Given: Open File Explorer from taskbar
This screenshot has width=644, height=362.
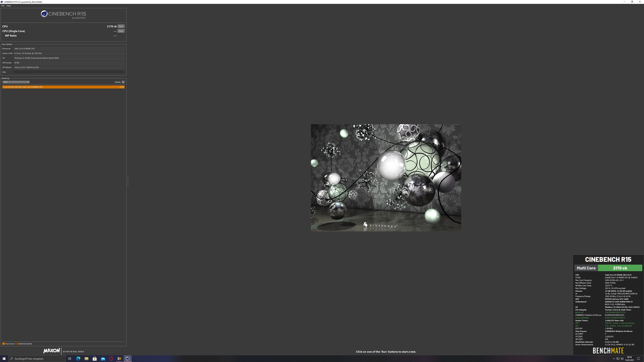Looking at the screenshot, I should click(x=86, y=358).
